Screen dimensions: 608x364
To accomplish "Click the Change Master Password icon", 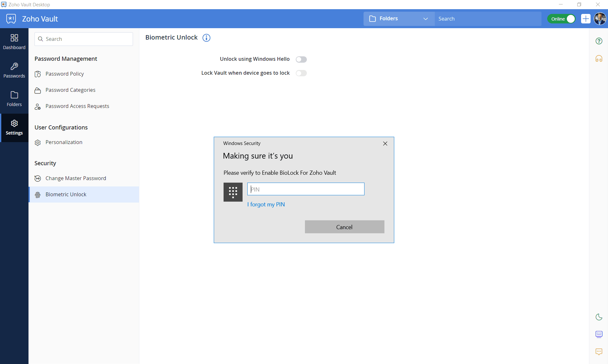I will tap(38, 179).
